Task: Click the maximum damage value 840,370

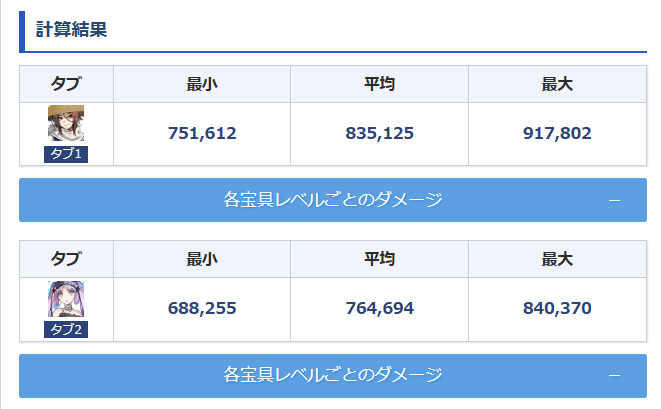Action: (557, 309)
